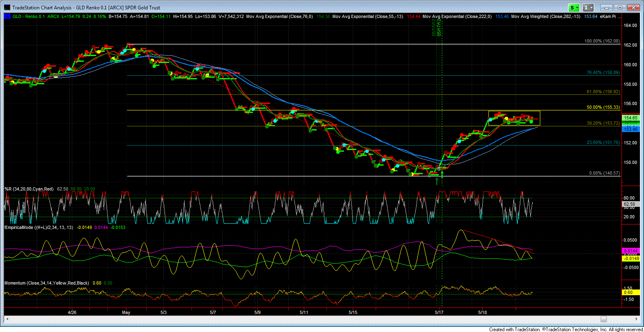Image resolution: width=644 pixels, height=332 pixels.
Task: Close the Chart Analysis window
Action: (634, 7)
